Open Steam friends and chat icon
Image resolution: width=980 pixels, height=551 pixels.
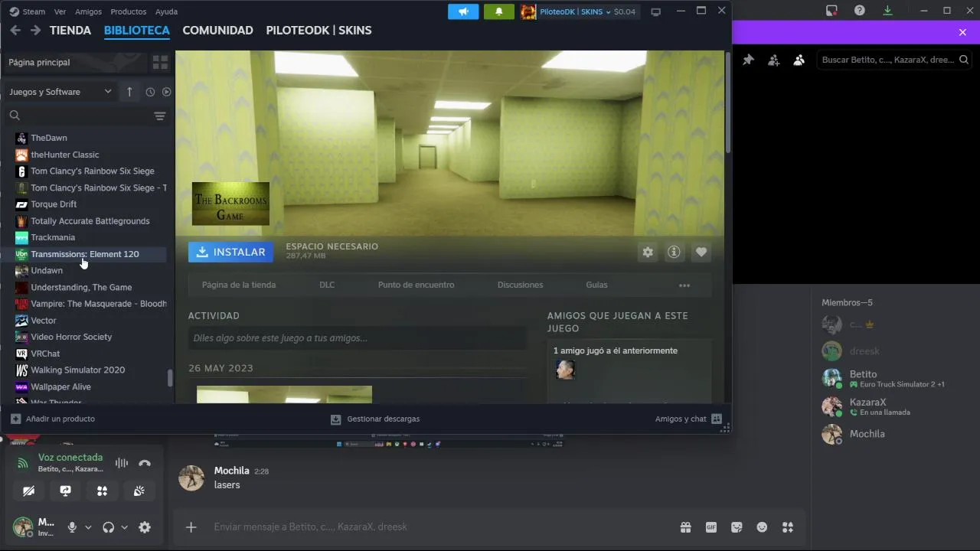[x=717, y=419]
